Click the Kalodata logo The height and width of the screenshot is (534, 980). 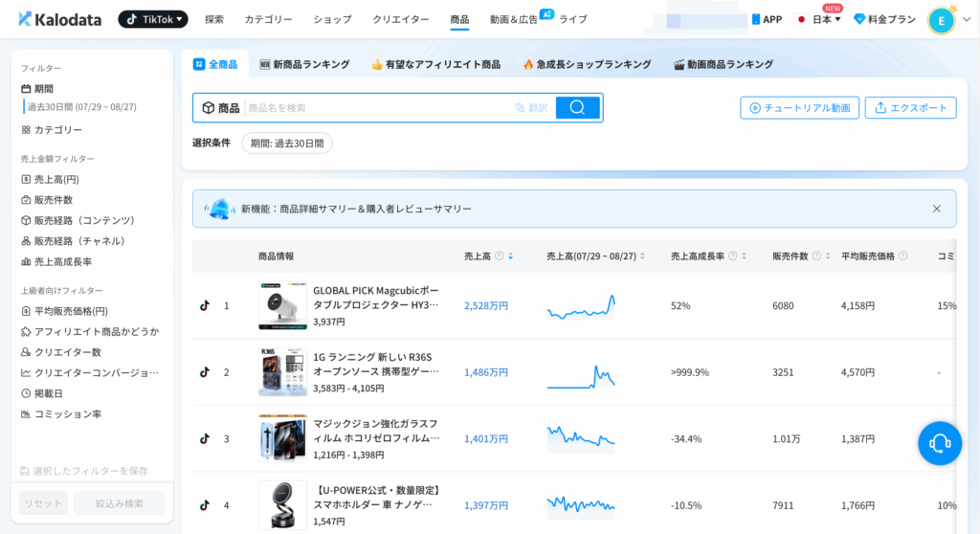pyautogui.click(x=59, y=19)
